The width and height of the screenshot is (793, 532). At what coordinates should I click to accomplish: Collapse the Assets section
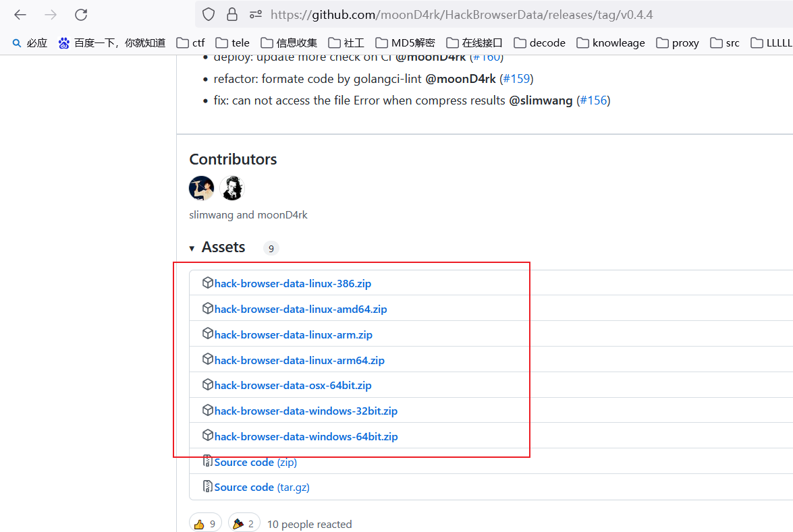pyautogui.click(x=217, y=247)
